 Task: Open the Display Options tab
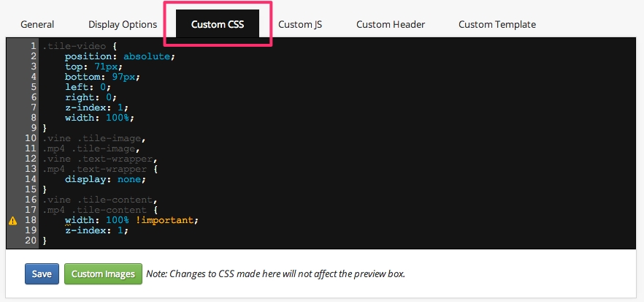[x=123, y=24]
